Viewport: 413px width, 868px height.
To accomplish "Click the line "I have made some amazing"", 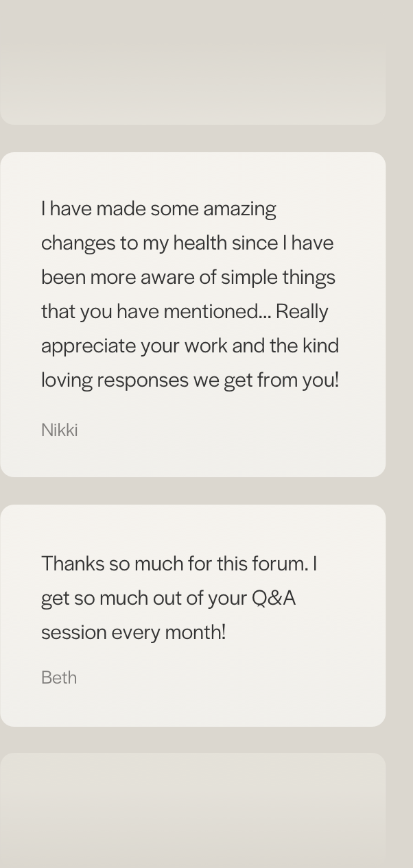I will coord(158,208).
